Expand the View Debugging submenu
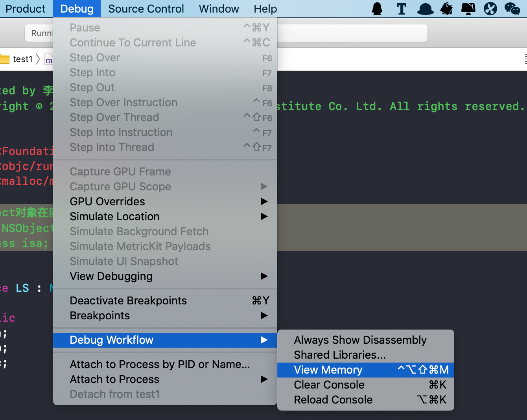 point(165,276)
